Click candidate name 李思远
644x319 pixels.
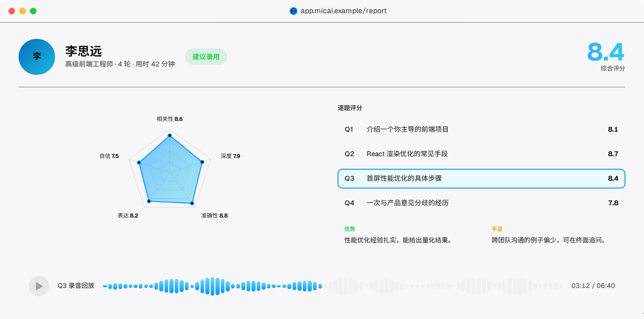click(x=83, y=51)
